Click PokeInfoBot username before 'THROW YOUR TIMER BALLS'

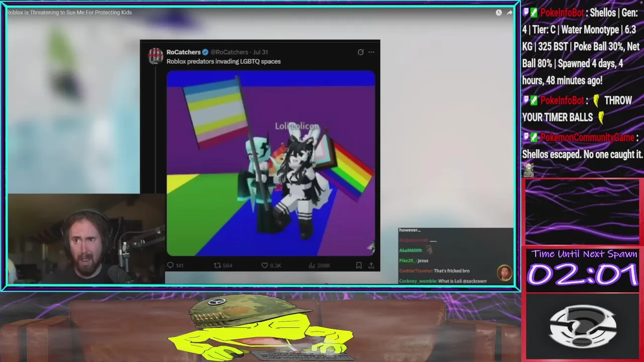(x=561, y=101)
